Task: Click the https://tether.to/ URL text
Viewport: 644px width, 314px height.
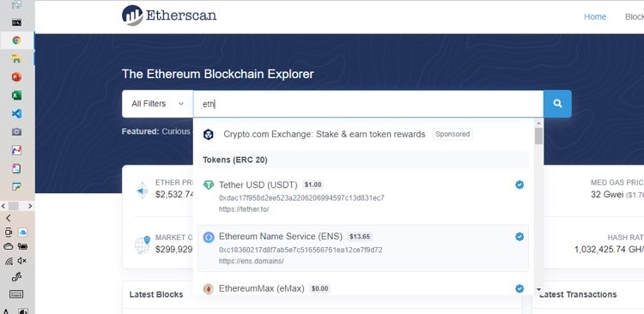Action: click(x=244, y=209)
